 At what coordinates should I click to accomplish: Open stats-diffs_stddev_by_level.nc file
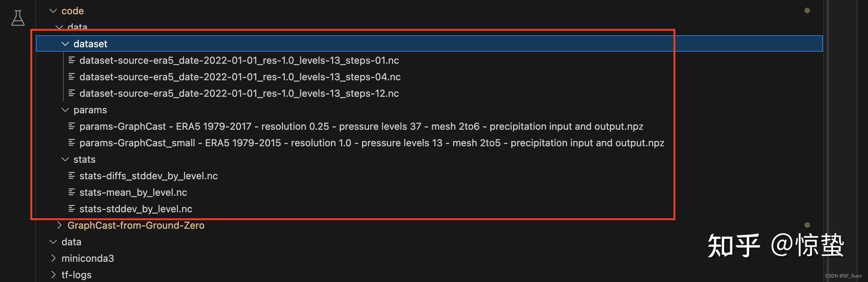point(148,176)
